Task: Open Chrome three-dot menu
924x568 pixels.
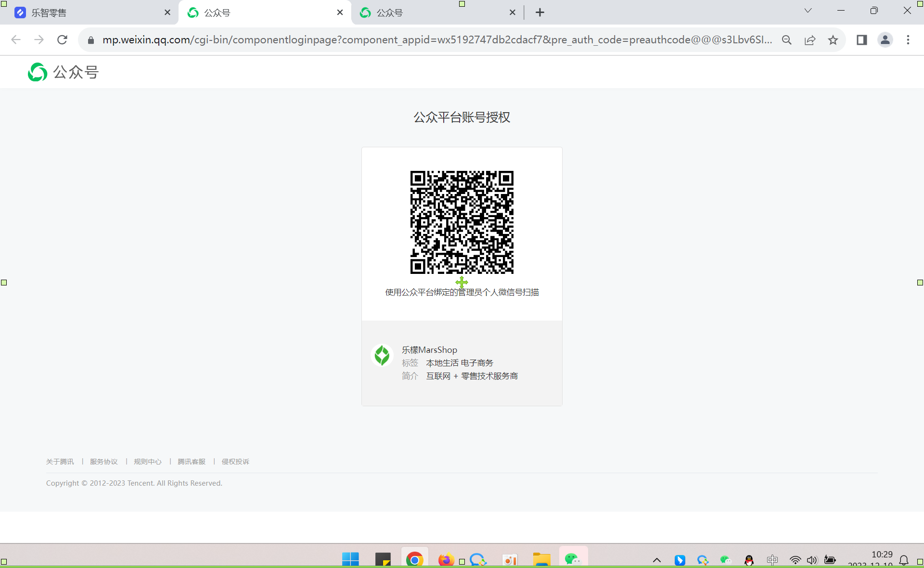Action: click(x=908, y=40)
